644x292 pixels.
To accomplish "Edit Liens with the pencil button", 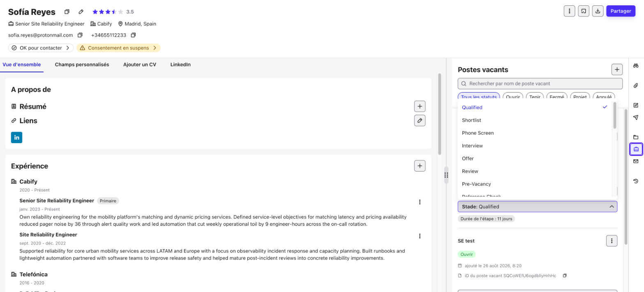I will tap(420, 121).
